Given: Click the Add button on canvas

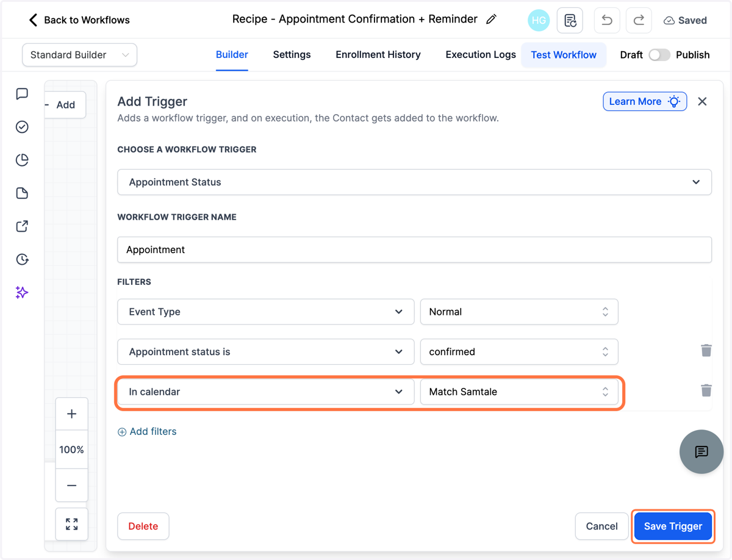Looking at the screenshot, I should (x=65, y=105).
